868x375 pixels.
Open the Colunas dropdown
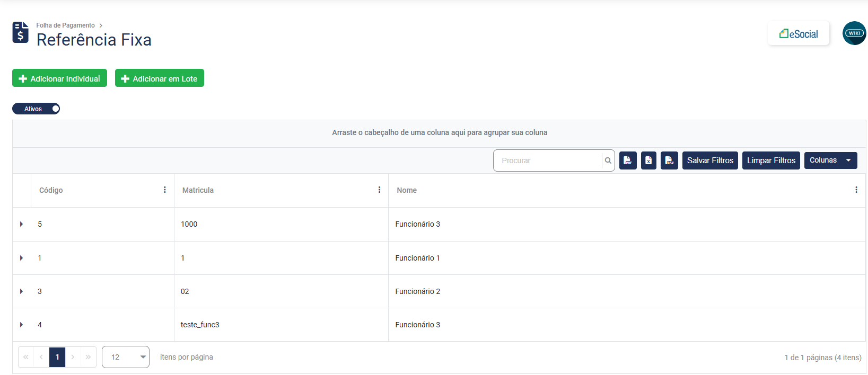coord(830,160)
